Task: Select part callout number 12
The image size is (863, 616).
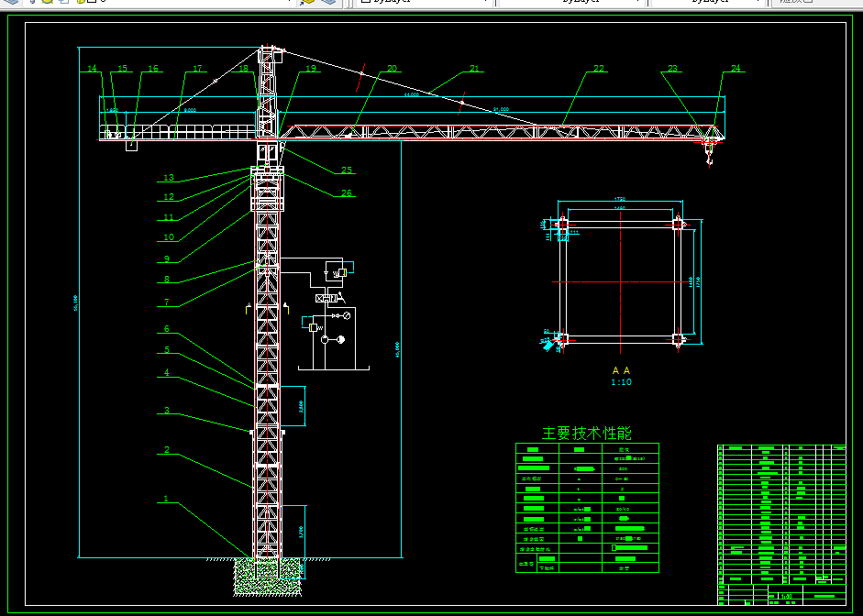Action: (x=169, y=197)
